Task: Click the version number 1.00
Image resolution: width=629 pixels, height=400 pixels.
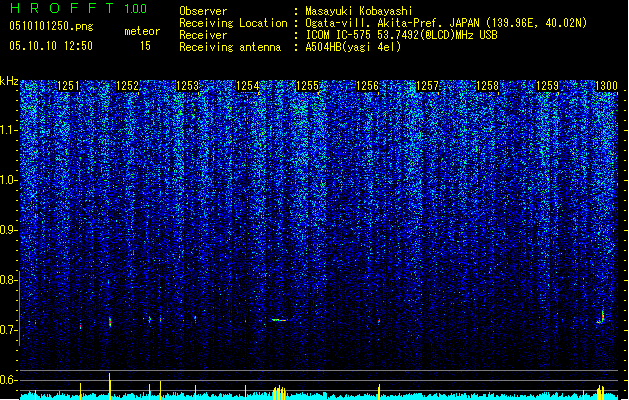Action: [x=135, y=8]
